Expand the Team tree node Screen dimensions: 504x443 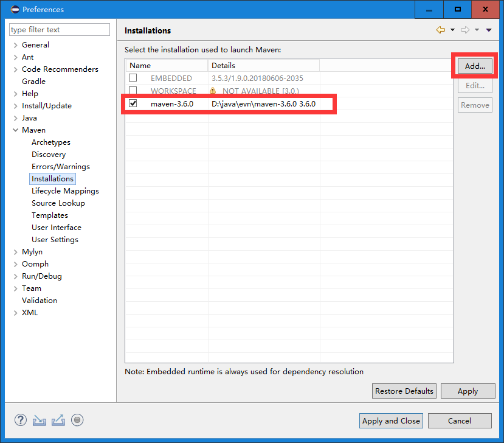click(15, 288)
